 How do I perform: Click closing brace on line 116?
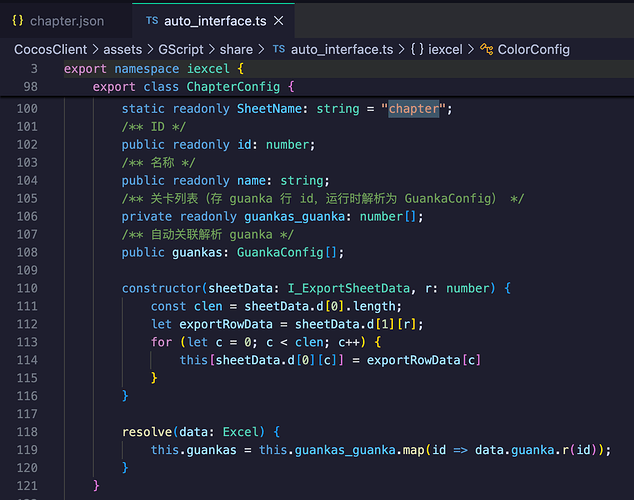[125, 396]
